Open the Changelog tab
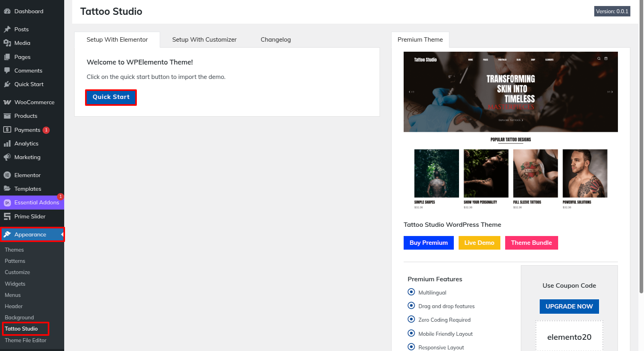 click(276, 40)
